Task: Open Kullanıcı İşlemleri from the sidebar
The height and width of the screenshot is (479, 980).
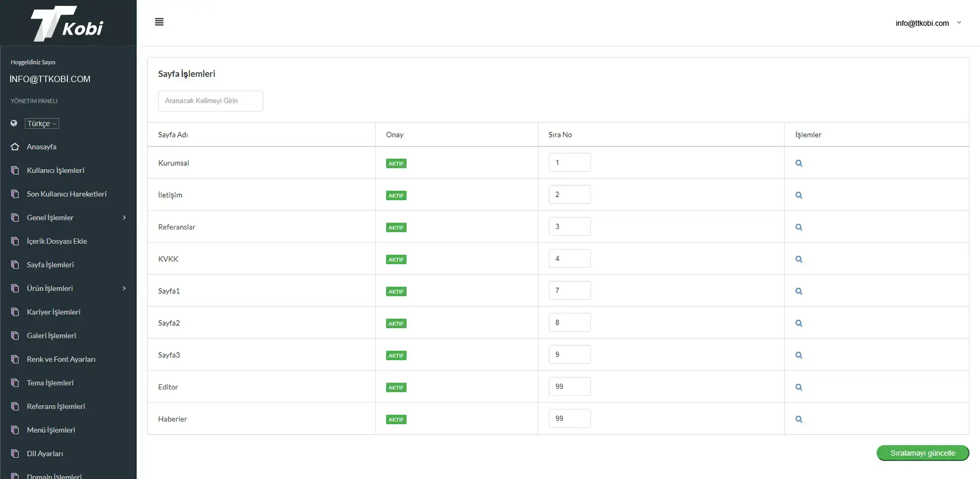Action: click(x=55, y=171)
